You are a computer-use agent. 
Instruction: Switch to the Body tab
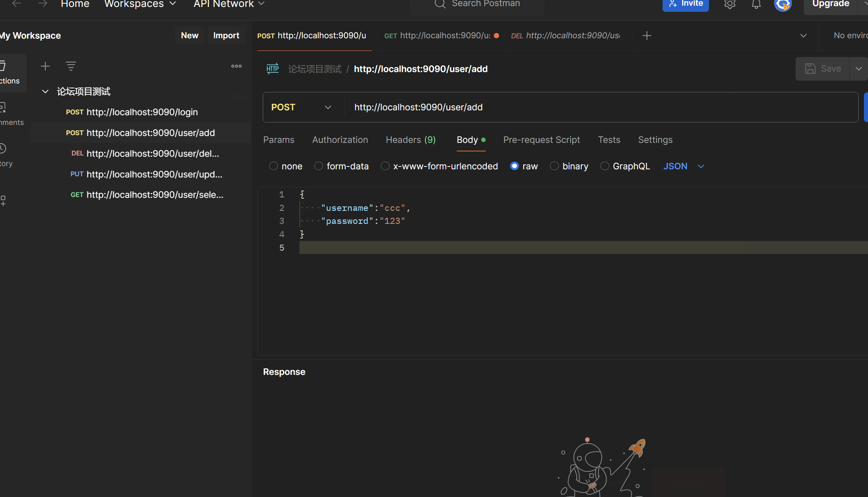pyautogui.click(x=471, y=140)
